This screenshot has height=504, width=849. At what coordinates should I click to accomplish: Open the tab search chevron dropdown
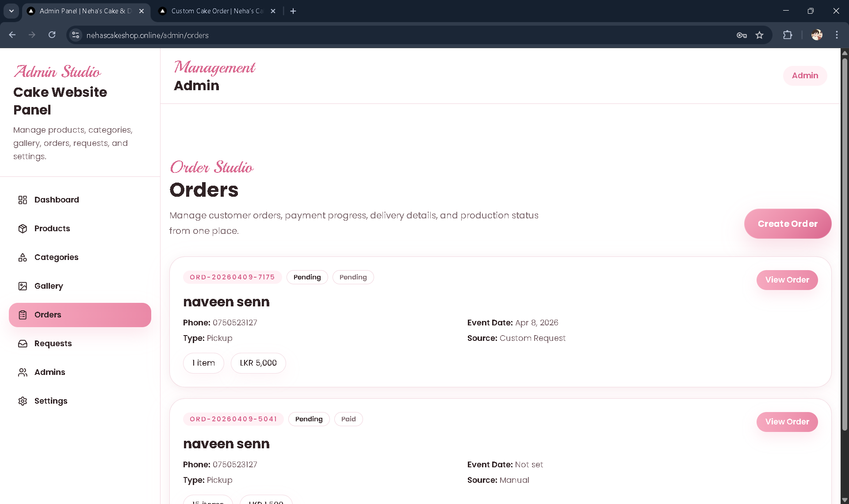pos(11,11)
